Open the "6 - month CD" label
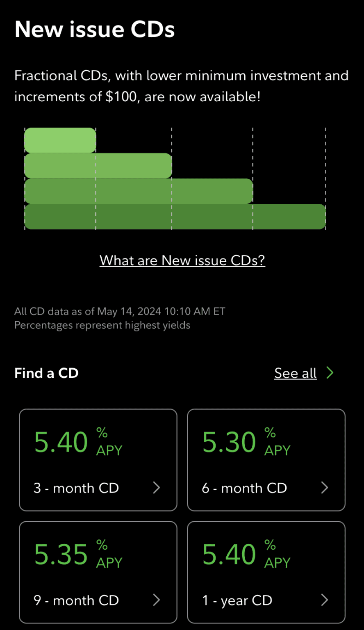This screenshot has height=630, width=364. coord(244,488)
